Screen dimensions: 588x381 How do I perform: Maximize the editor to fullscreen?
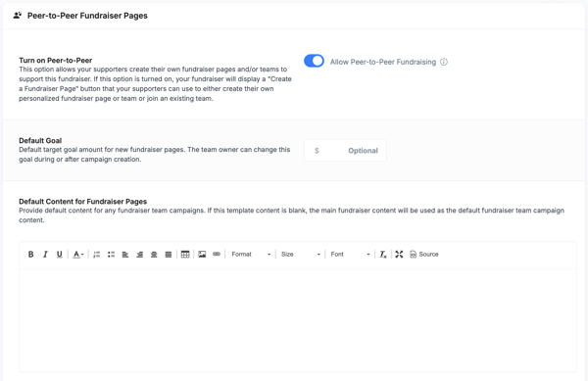tap(399, 255)
